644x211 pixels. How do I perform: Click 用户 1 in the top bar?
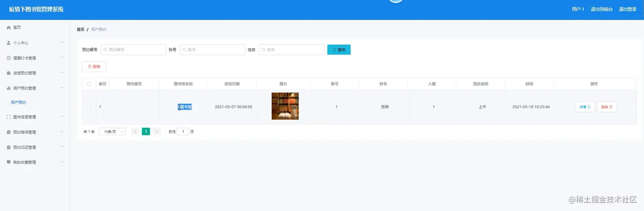pos(578,9)
